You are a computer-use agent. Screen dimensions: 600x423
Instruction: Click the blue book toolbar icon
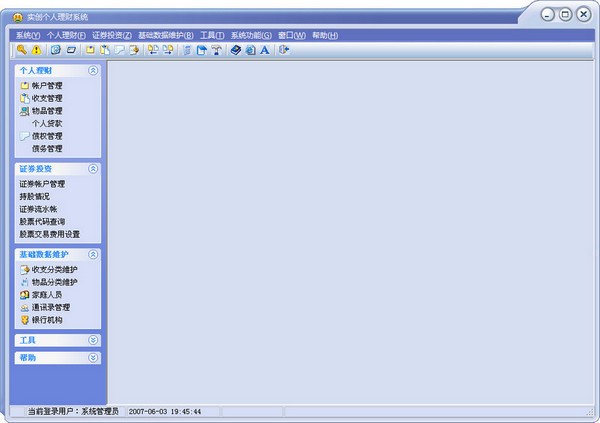(236, 50)
